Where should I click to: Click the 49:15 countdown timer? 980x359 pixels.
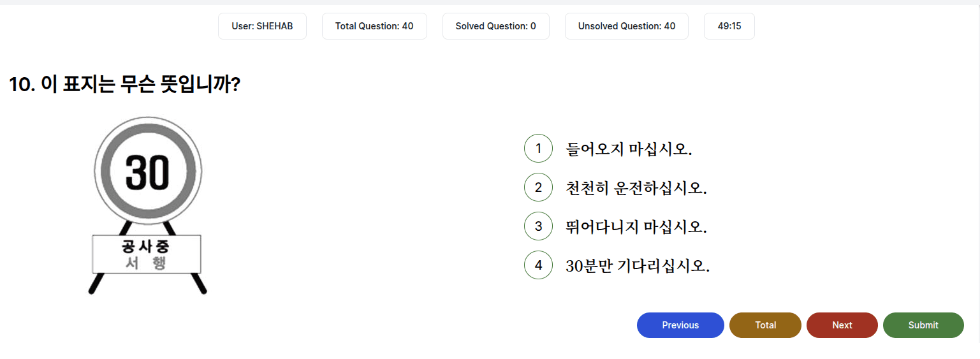(729, 26)
